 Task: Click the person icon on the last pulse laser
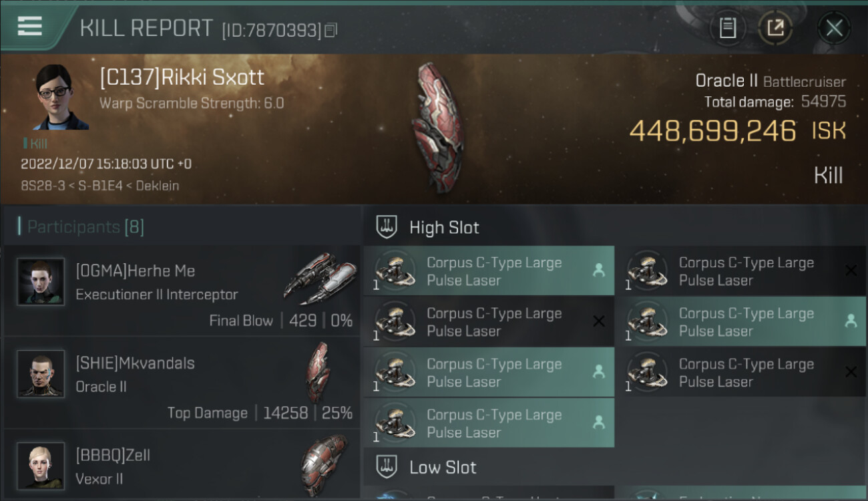click(598, 422)
